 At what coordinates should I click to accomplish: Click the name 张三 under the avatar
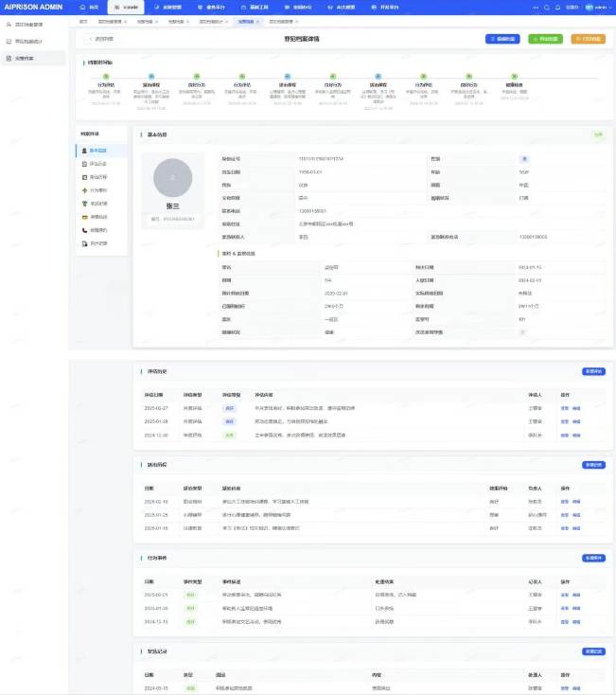(x=173, y=206)
